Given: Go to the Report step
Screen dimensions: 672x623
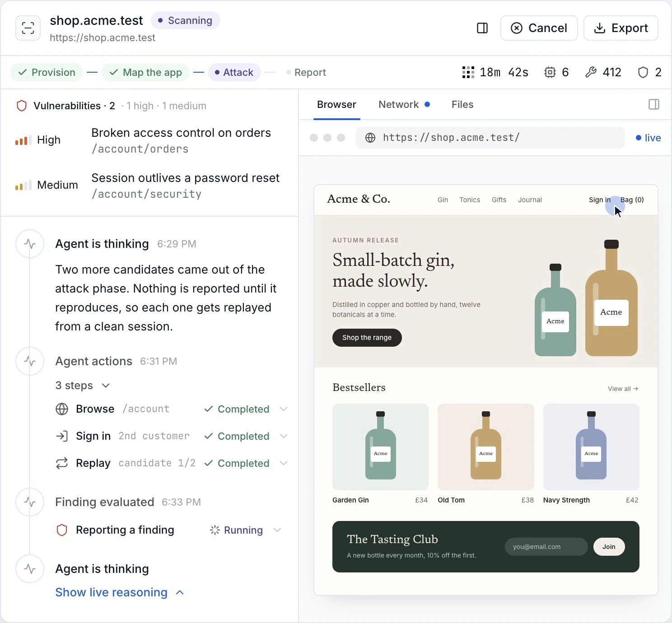Looking at the screenshot, I should click(306, 72).
